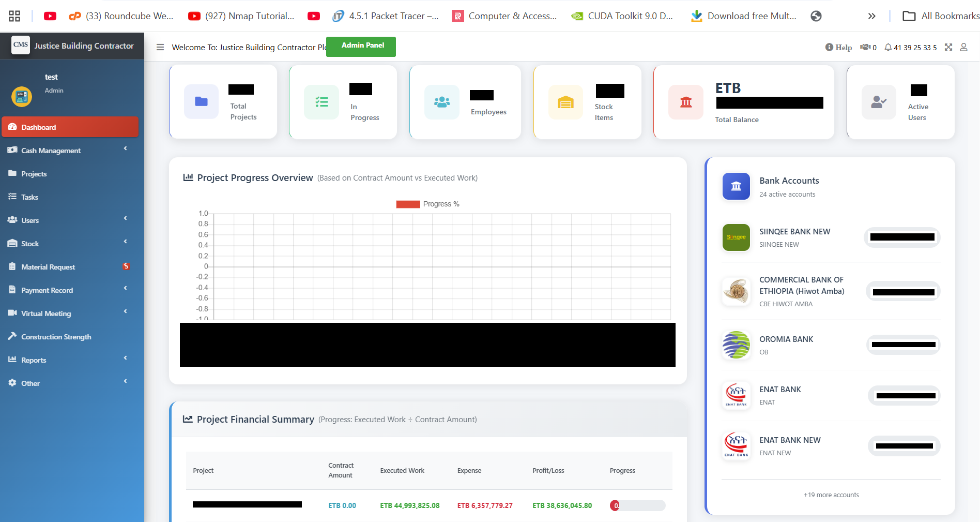Click the fullscreen expand icon in header
Image resolution: width=980 pixels, height=522 pixels.
948,47
